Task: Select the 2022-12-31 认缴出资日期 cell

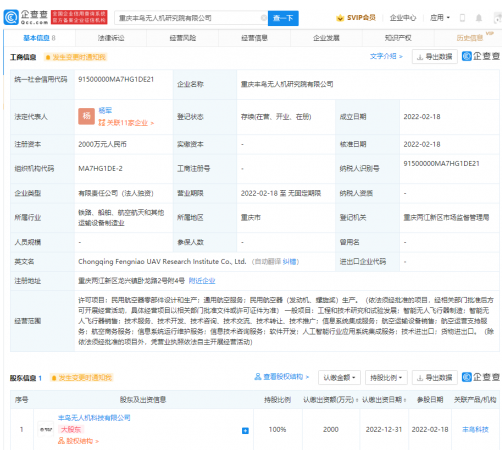Action: 384,430
